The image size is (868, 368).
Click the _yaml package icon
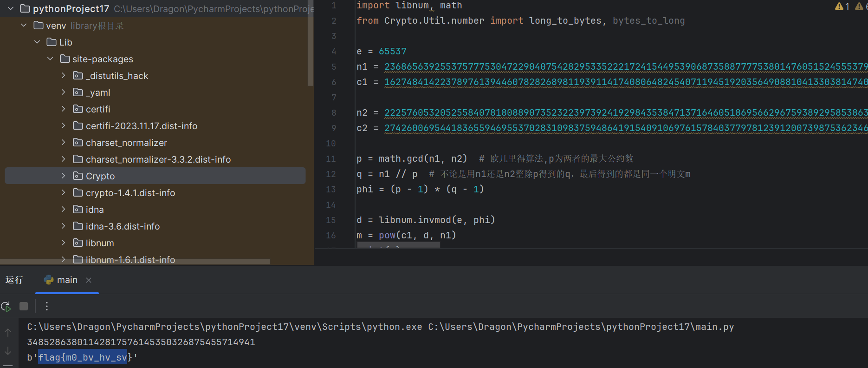[x=78, y=92]
